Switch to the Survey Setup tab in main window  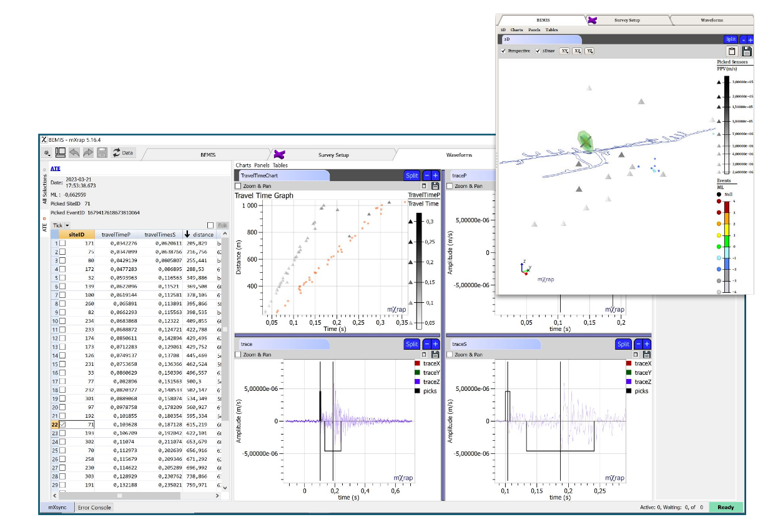[333, 155]
